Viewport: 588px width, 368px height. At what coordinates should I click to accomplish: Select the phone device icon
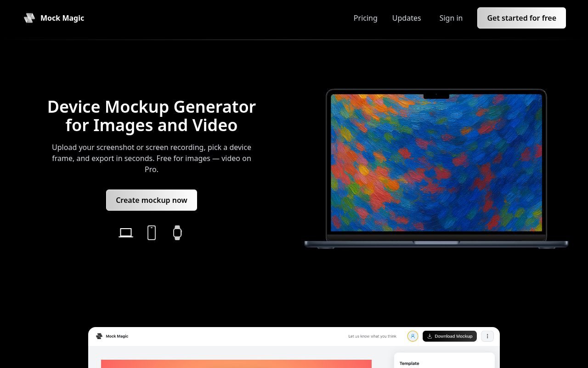[152, 233]
